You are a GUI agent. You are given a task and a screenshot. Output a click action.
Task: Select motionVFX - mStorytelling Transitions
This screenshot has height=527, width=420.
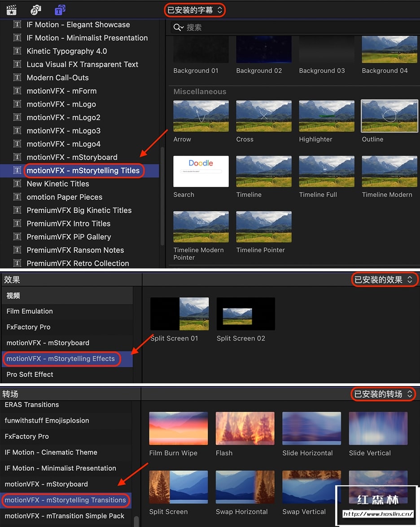coord(66,500)
